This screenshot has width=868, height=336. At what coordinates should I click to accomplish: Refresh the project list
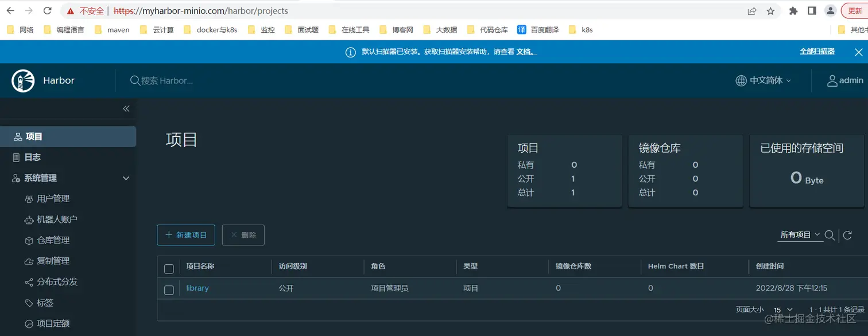[x=848, y=235]
